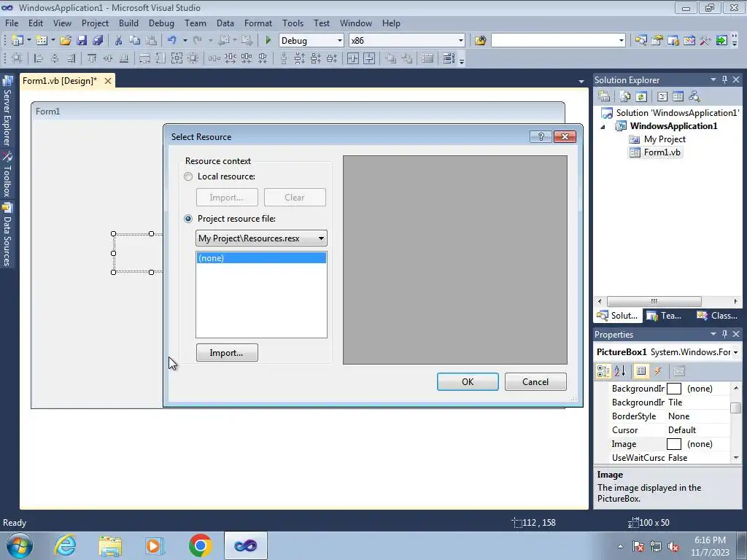Screen dimensions: 747x560
Task: Click the Cut scissors icon
Action: tap(118, 41)
